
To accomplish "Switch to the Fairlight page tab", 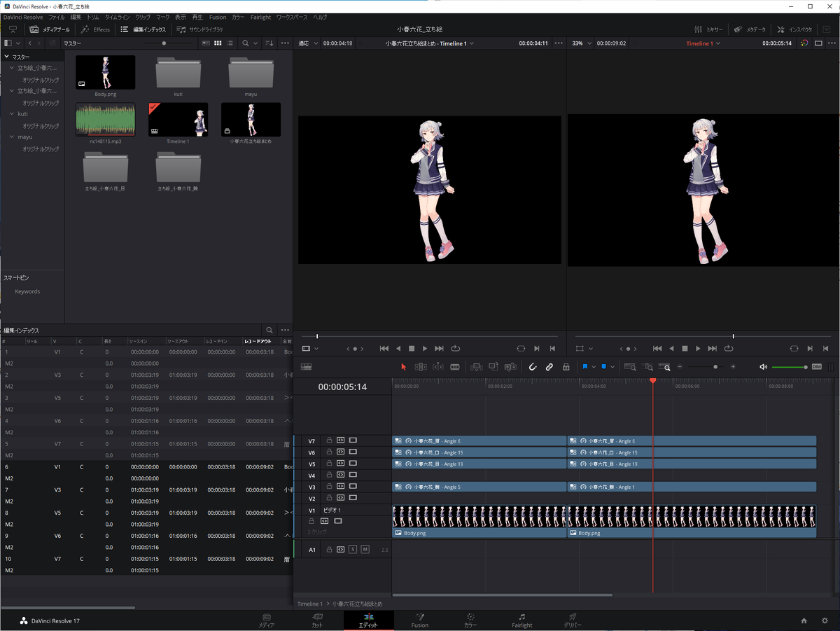I will click(521, 620).
